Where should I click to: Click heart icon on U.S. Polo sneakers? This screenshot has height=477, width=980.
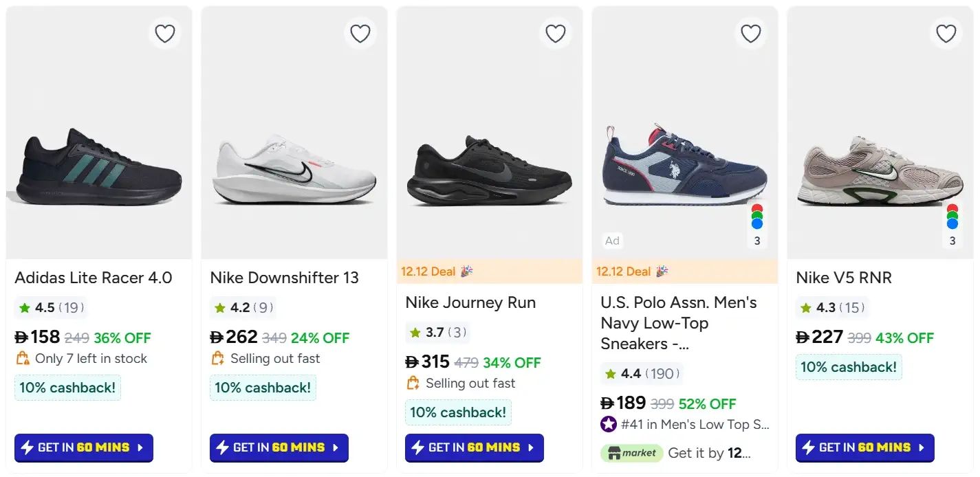(x=751, y=34)
